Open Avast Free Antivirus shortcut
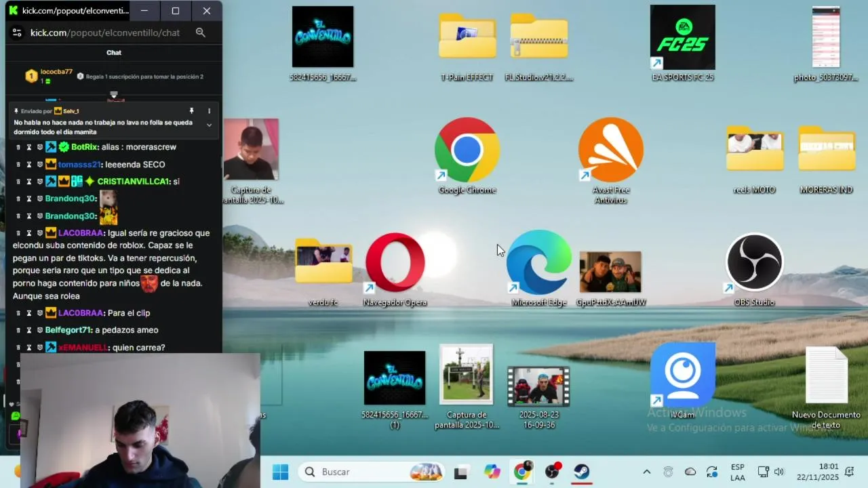This screenshot has height=488, width=868. tap(610, 161)
